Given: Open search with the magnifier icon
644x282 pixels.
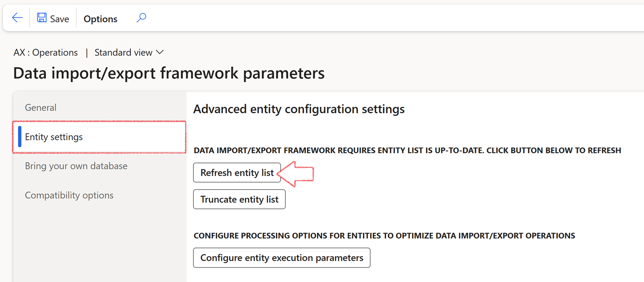Looking at the screenshot, I should tap(141, 18).
